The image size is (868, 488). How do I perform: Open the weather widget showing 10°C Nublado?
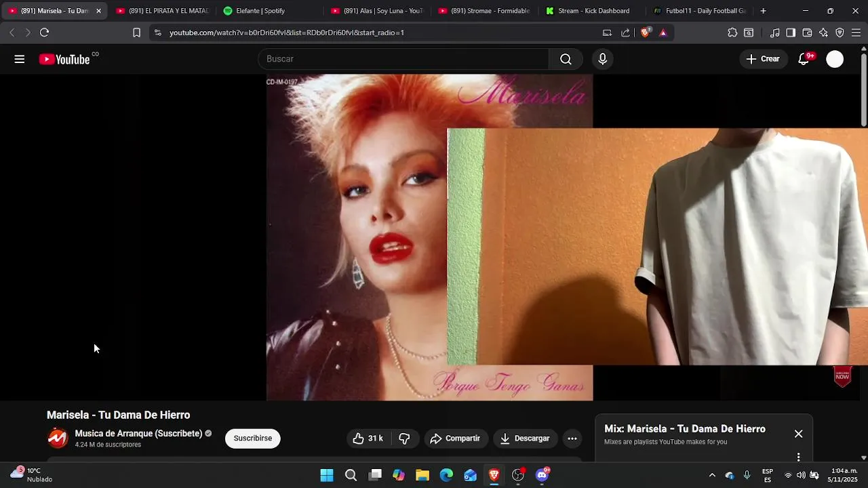[31, 474]
